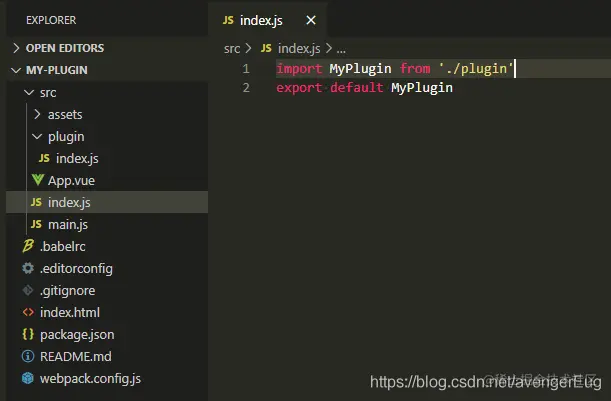Viewport: 611px width, 401px height.
Task: Click the HTML icon beside index.html
Action: (x=28, y=312)
